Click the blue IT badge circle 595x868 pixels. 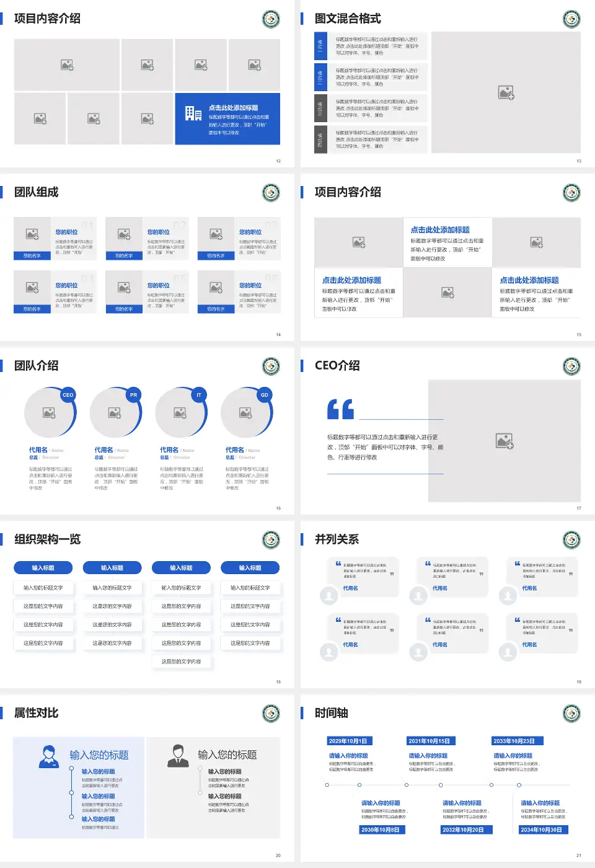199,395
